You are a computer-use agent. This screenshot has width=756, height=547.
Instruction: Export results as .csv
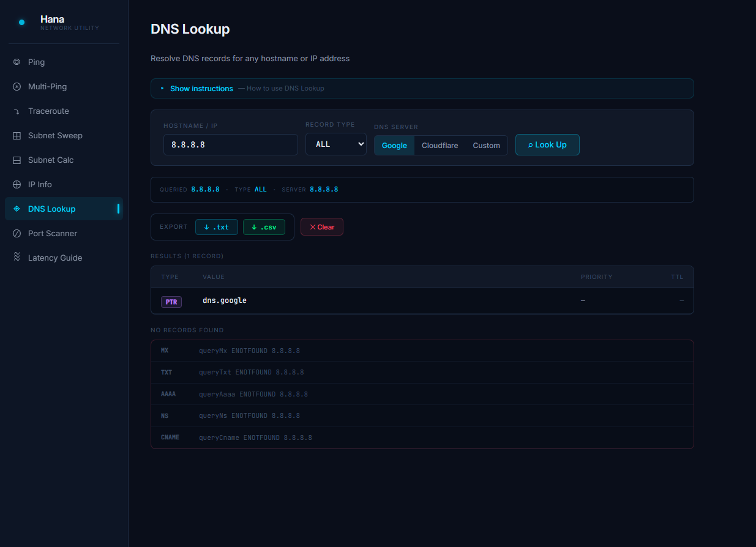tap(264, 227)
